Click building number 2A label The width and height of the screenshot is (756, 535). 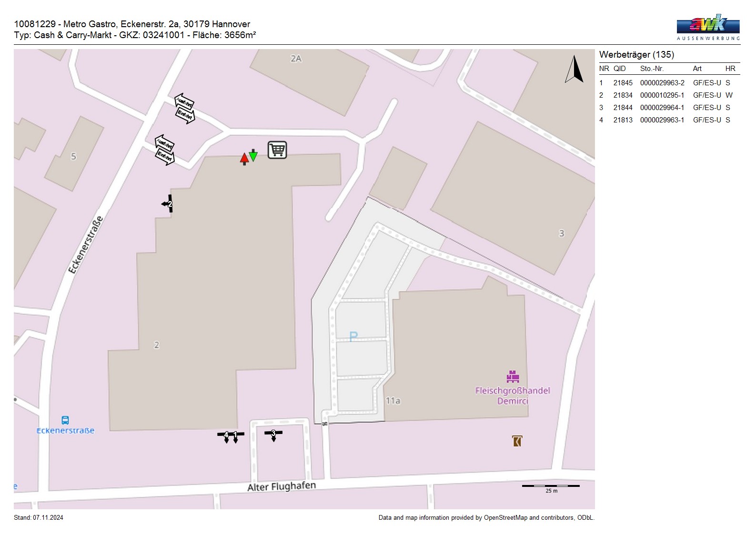pyautogui.click(x=296, y=59)
